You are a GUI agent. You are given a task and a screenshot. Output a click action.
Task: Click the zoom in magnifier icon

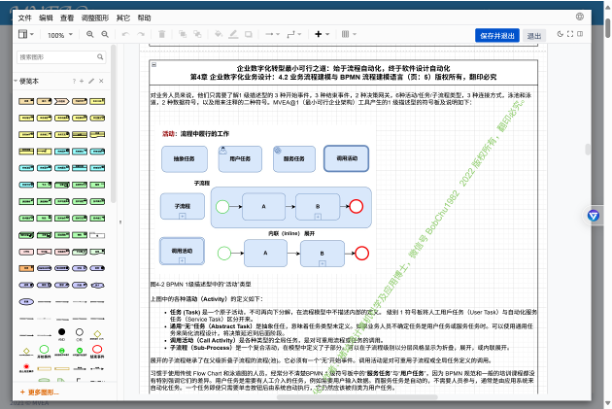(90, 34)
